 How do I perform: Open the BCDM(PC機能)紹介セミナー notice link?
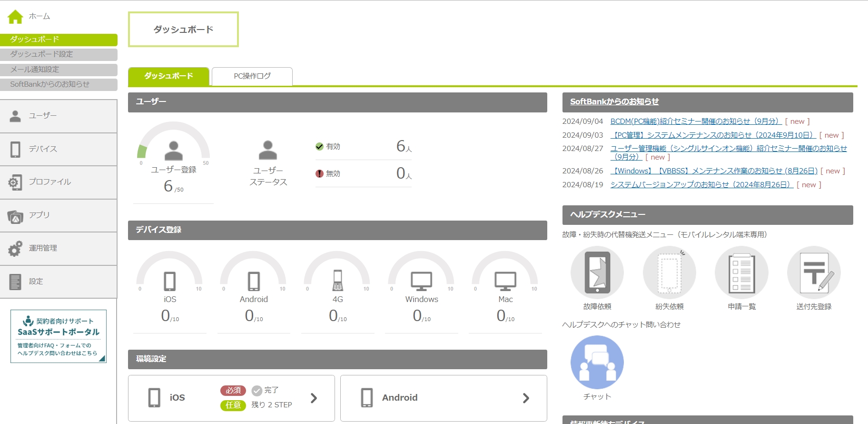(695, 121)
